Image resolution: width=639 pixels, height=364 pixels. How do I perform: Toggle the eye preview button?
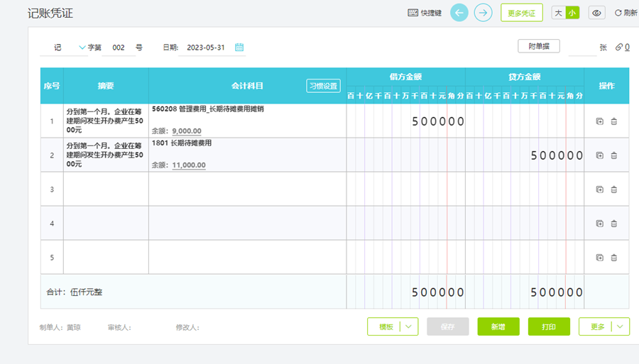597,13
